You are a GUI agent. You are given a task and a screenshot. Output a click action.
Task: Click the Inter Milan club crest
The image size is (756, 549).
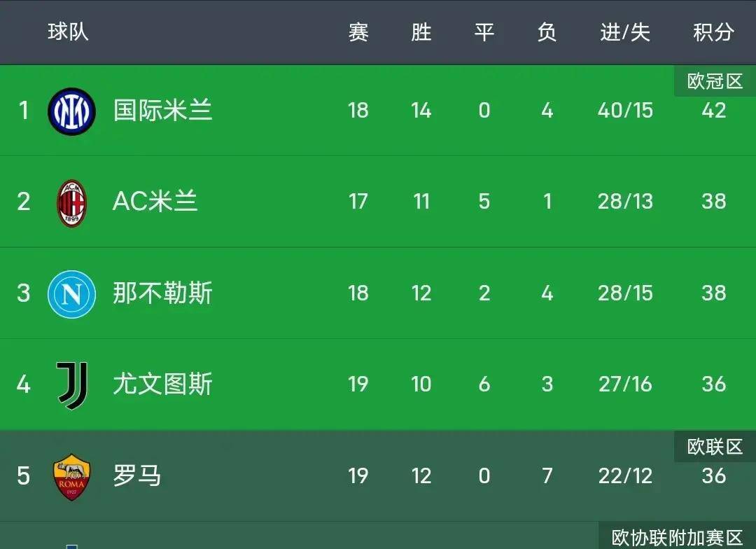point(71,110)
